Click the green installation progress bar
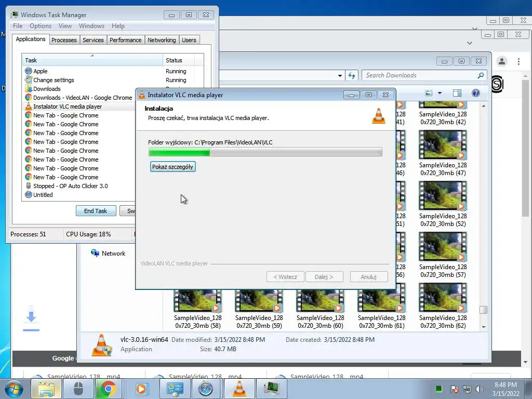The image size is (532, 399). 265,152
